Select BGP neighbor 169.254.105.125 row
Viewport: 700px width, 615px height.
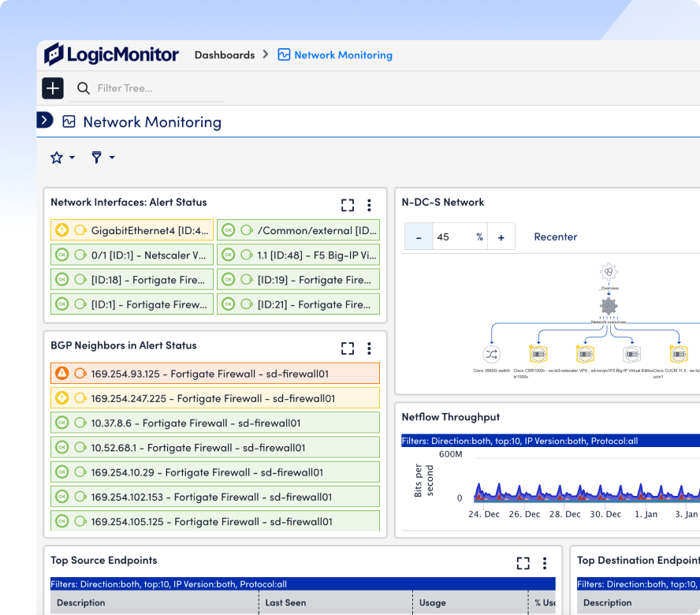coord(215,520)
